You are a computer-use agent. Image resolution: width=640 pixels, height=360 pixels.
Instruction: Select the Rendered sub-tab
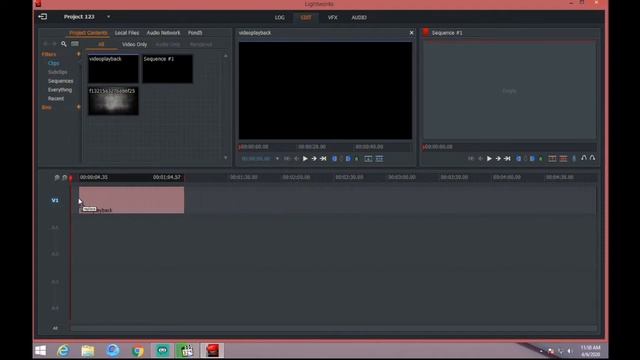click(200, 44)
